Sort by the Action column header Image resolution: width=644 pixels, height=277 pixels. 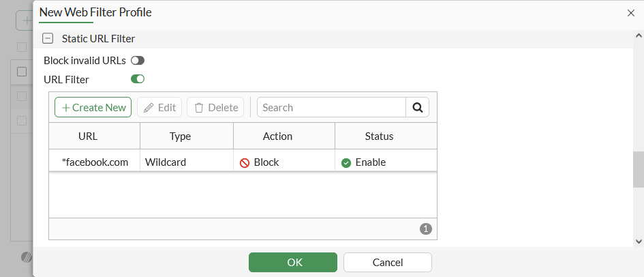coord(277,136)
